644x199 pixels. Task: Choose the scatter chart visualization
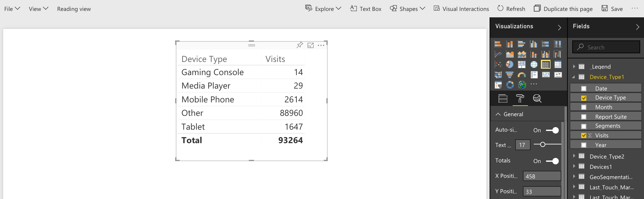pyautogui.click(x=498, y=65)
